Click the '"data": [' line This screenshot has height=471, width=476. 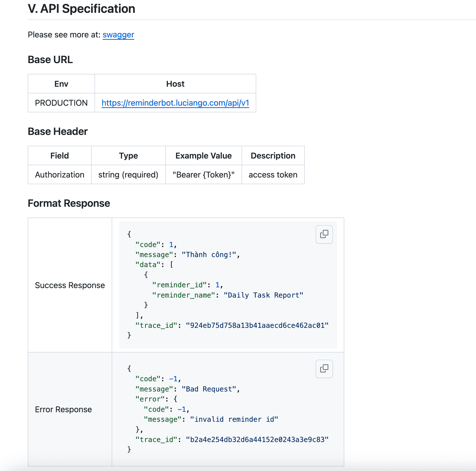click(x=155, y=265)
